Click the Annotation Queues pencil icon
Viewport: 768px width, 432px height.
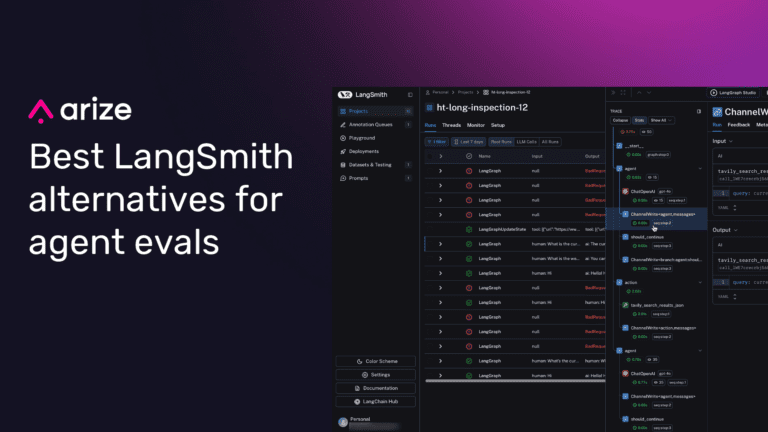click(x=343, y=125)
